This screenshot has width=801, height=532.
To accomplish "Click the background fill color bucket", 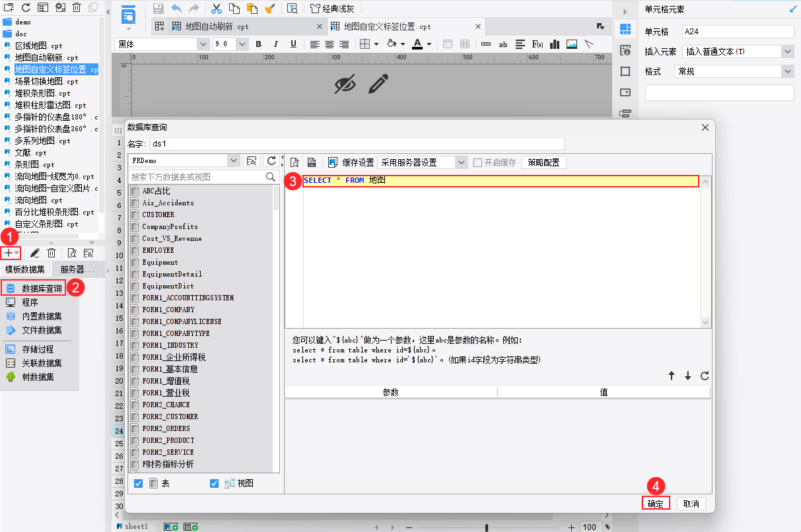I will tap(390, 44).
